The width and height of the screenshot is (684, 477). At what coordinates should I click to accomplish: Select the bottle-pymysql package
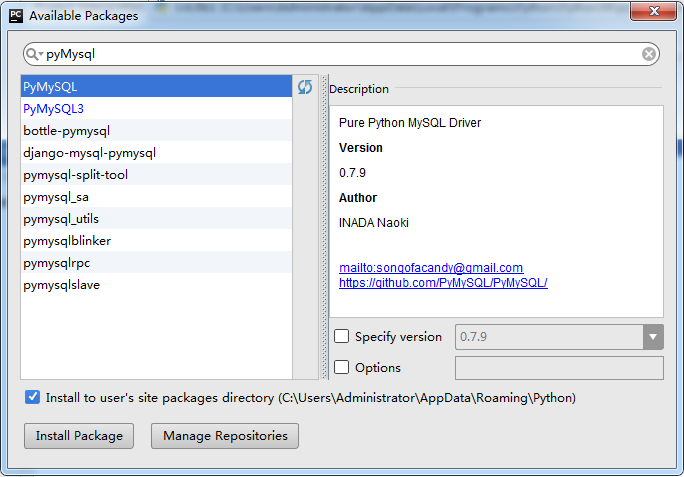point(156,130)
